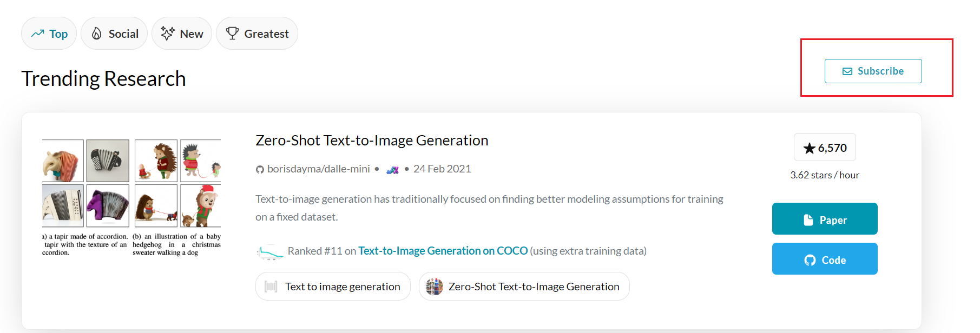Open the Social tab
The height and width of the screenshot is (333, 980).
click(114, 34)
